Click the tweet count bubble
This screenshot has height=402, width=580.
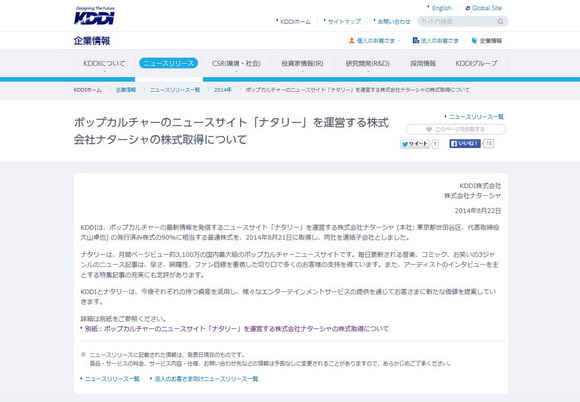click(435, 144)
